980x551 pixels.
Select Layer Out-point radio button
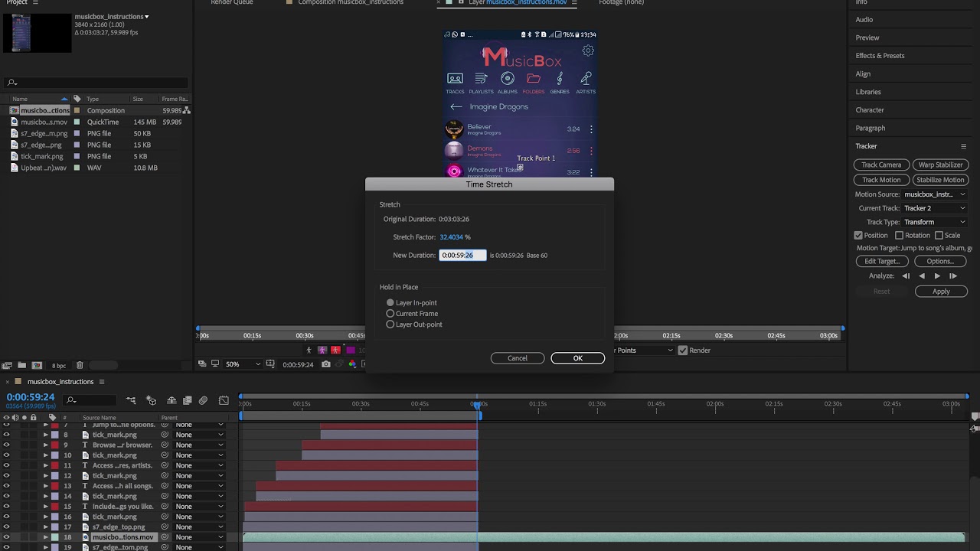[390, 324]
